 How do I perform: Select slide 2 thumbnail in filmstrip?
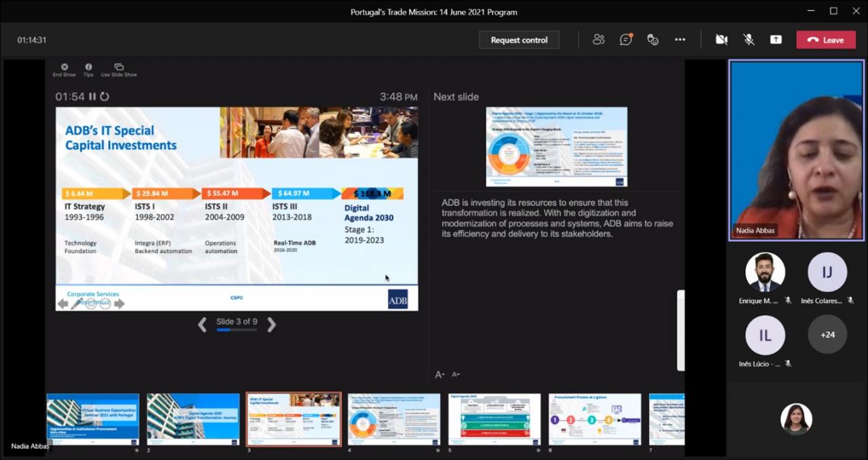pos(193,419)
